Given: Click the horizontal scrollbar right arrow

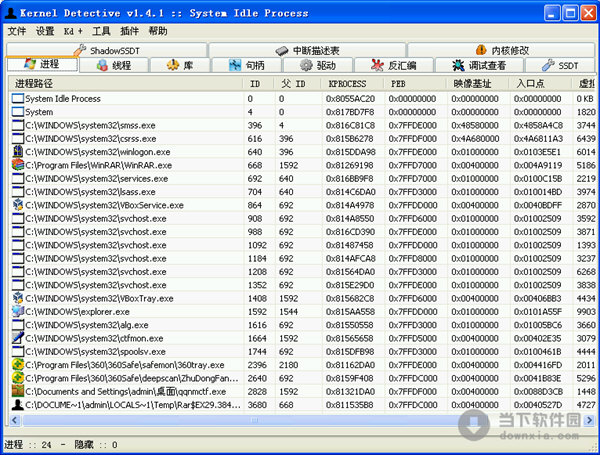Looking at the screenshot, I should pos(589,420).
